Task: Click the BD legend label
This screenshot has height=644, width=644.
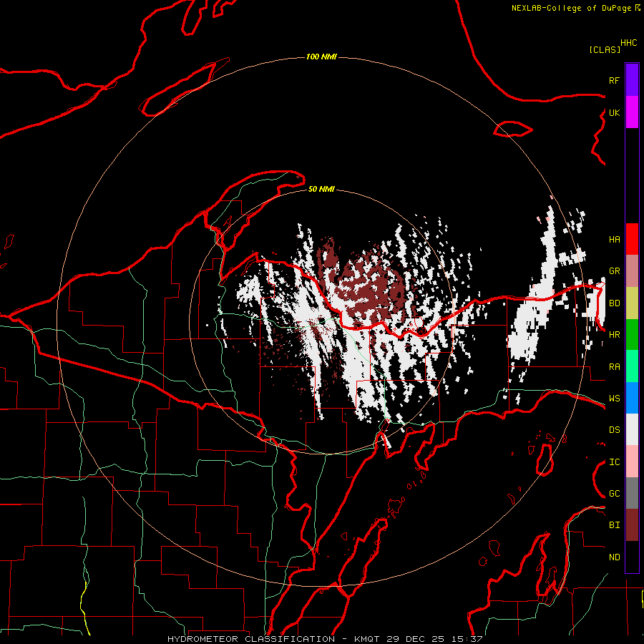Action: [x=614, y=303]
